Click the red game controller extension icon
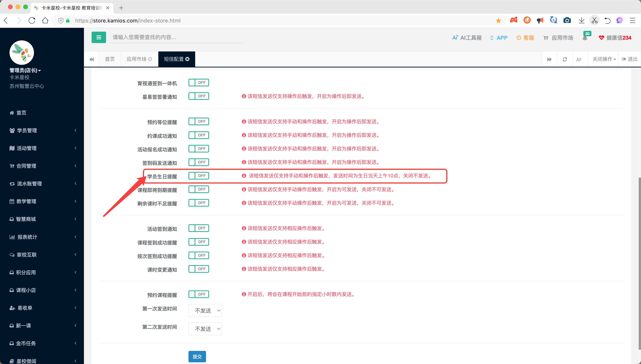 point(514,20)
